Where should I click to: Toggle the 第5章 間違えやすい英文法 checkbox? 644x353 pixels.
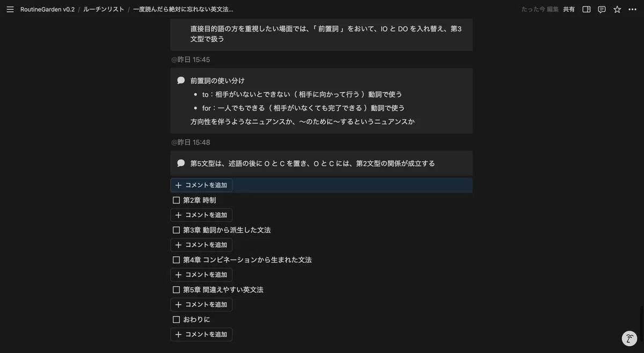pyautogui.click(x=176, y=290)
